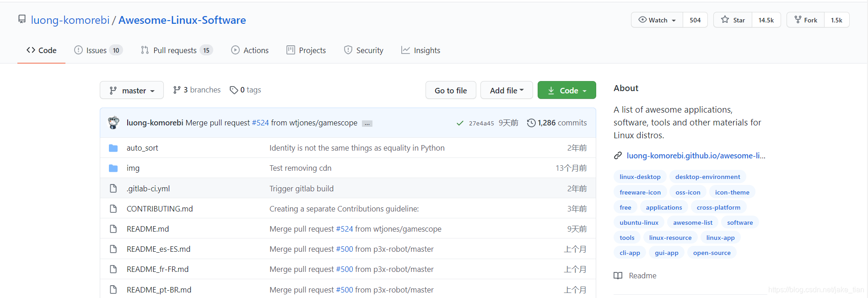Open the Watch notifications dropdown
This screenshot has width=868, height=298.
click(x=657, y=20)
